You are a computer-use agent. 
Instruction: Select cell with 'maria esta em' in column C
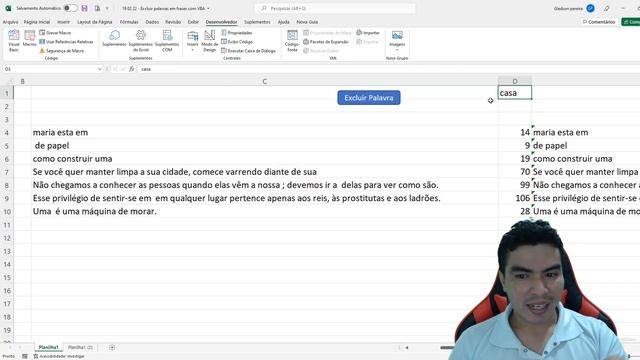click(264, 132)
